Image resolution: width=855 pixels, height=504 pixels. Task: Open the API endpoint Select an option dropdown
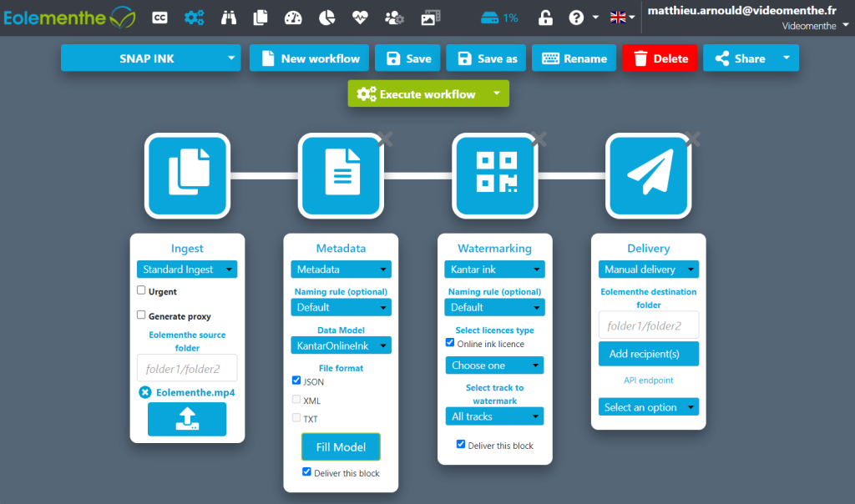[648, 407]
